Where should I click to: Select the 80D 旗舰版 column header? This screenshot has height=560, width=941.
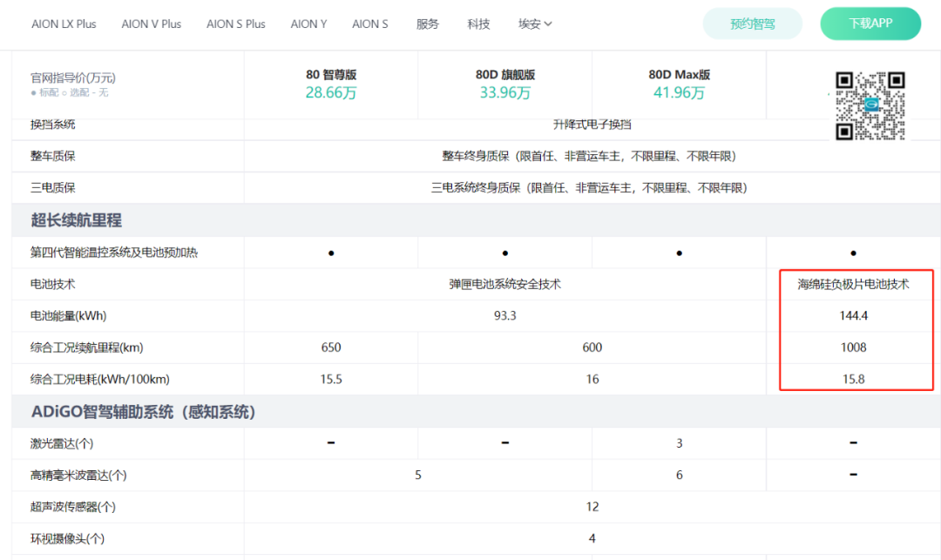(505, 75)
